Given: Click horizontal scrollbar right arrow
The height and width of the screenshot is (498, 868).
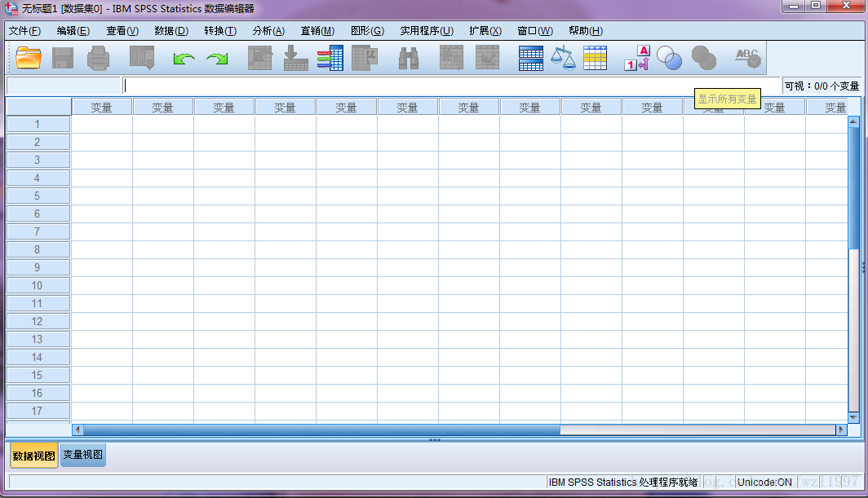Looking at the screenshot, I should pyautogui.click(x=841, y=430).
